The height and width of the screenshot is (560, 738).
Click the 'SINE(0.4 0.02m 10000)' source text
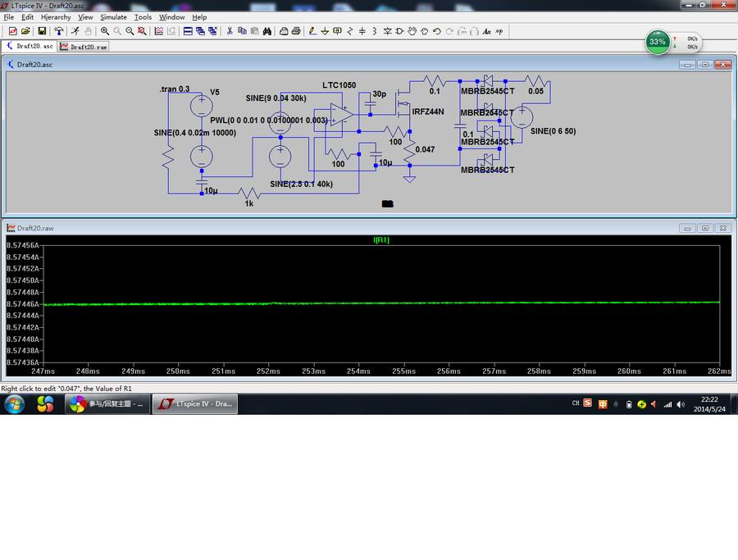coord(195,133)
